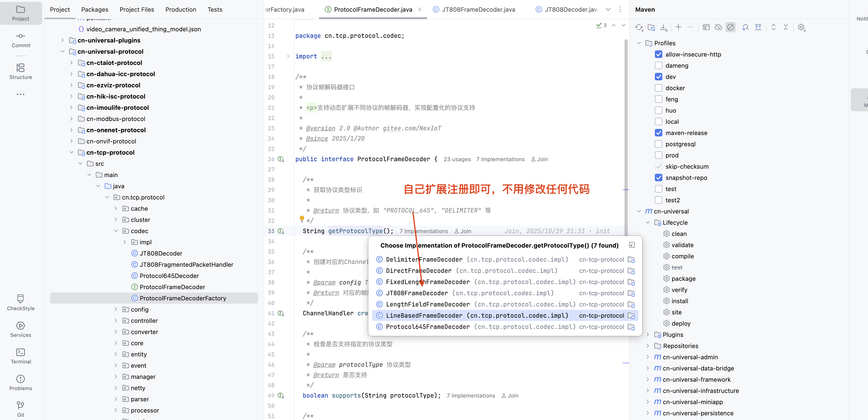Uncheck the snapshot-repo profile
Viewport: 868px width, 420px height.
click(658, 178)
